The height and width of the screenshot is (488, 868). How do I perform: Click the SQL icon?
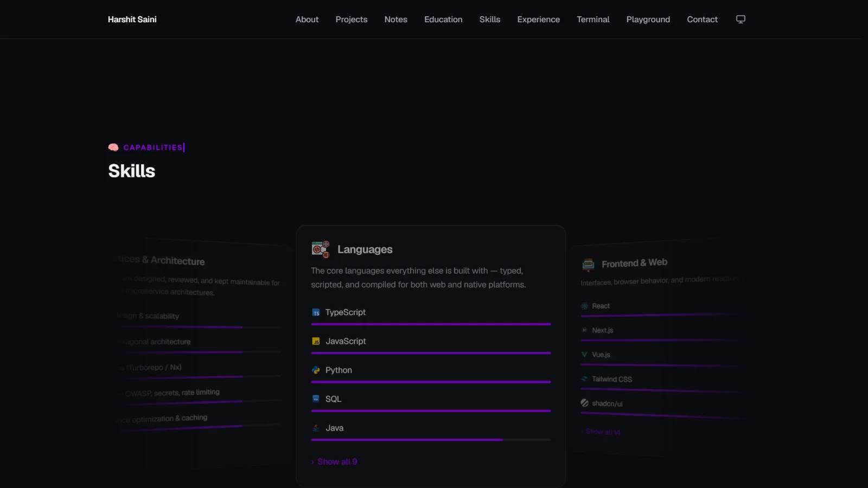(x=316, y=399)
